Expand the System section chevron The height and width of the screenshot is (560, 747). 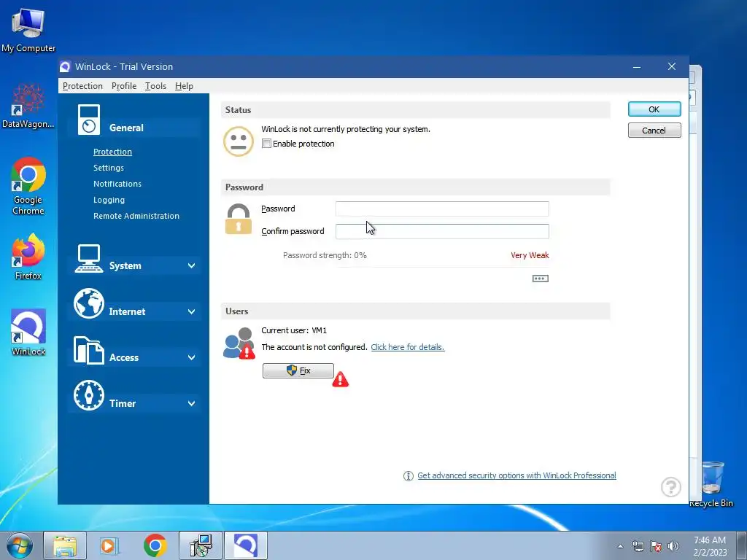point(191,265)
